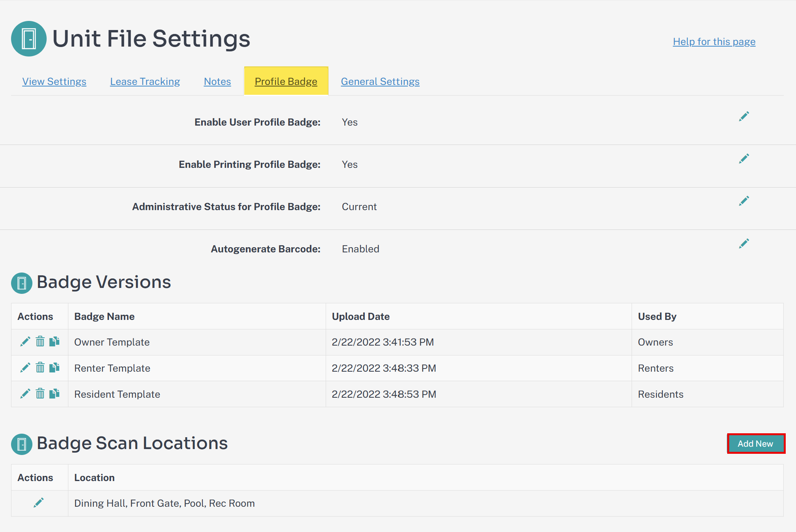The width and height of the screenshot is (796, 532).
Task: Click the Badge Scan Locations door icon
Action: click(x=22, y=444)
